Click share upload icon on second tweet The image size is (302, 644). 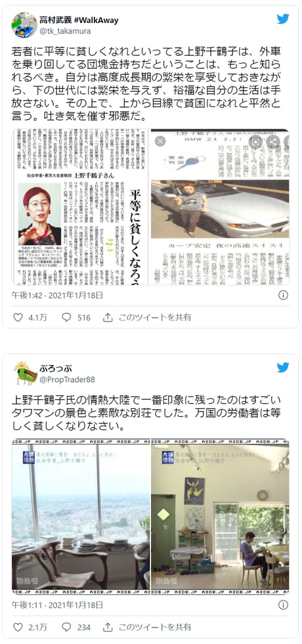pyautogui.click(x=108, y=627)
